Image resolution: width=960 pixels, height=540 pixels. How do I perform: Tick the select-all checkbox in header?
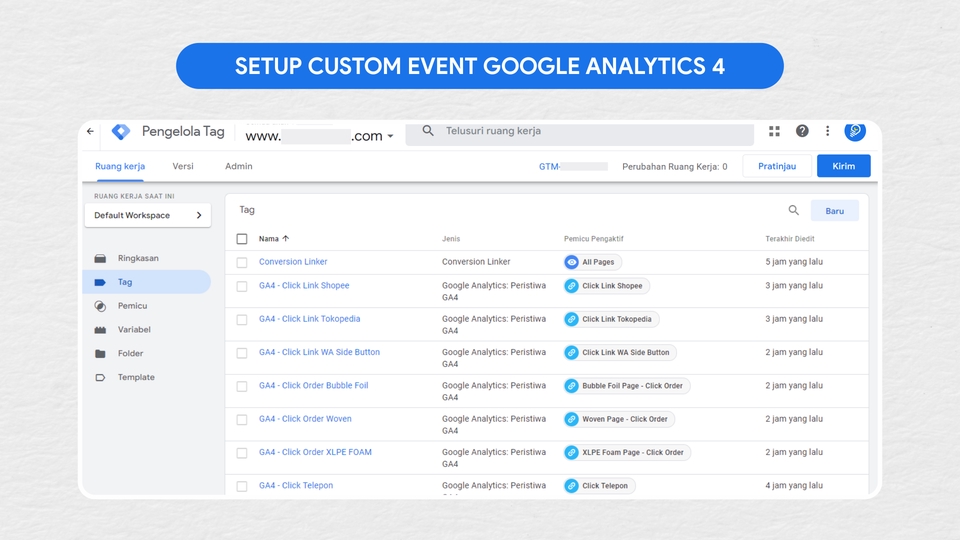click(x=242, y=239)
